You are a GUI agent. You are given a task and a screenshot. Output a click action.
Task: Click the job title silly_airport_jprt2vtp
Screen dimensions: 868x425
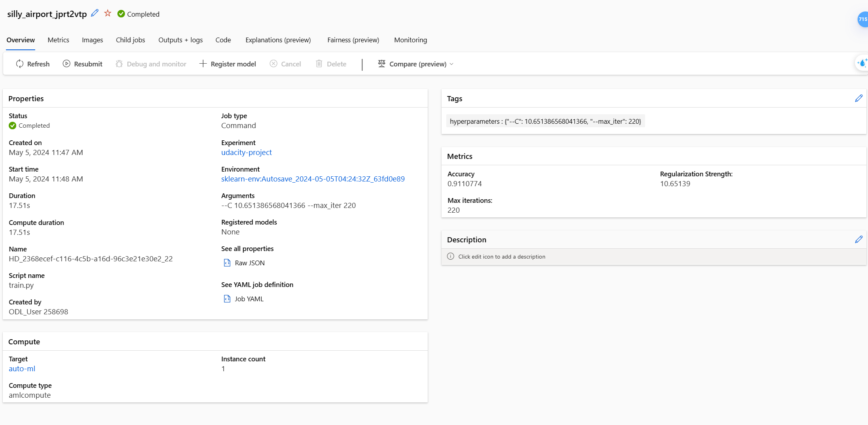pyautogui.click(x=47, y=14)
